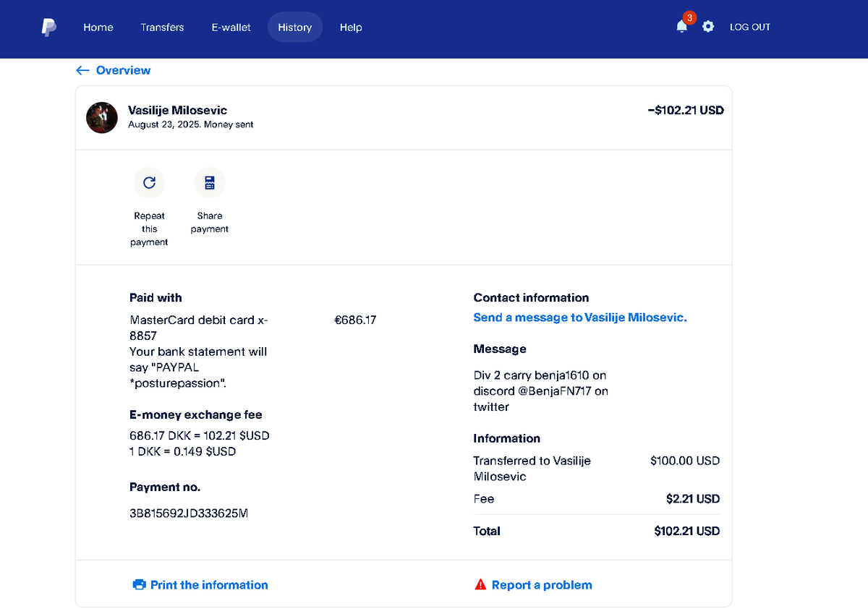The image size is (868, 614).
Task: Open the Help menu item
Action: pyautogui.click(x=351, y=27)
